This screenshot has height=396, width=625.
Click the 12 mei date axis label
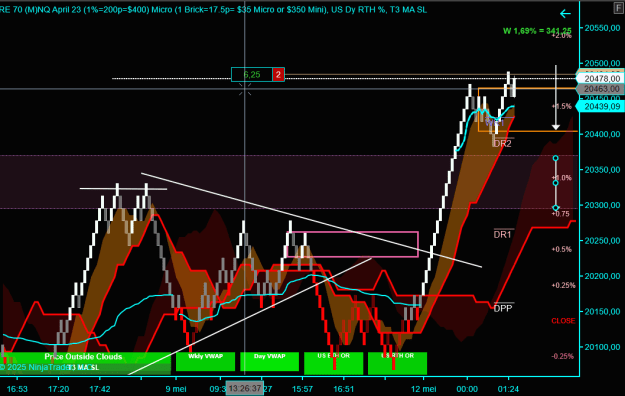coord(423,389)
